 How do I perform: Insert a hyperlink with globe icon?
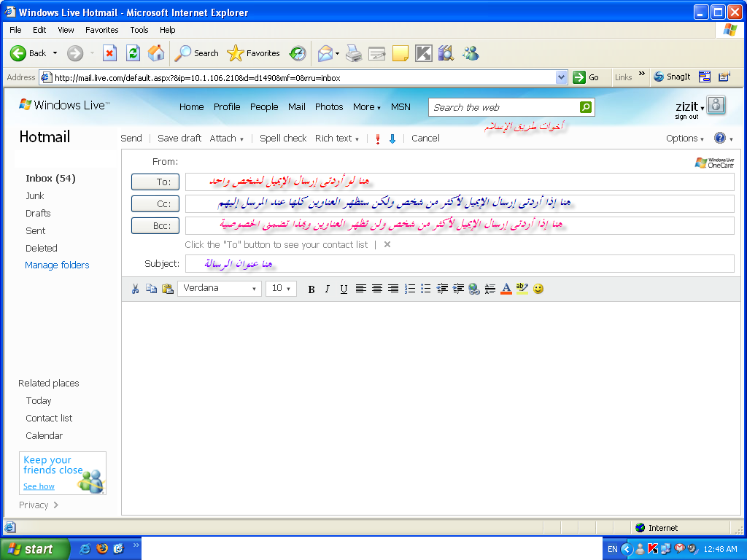[x=474, y=289]
